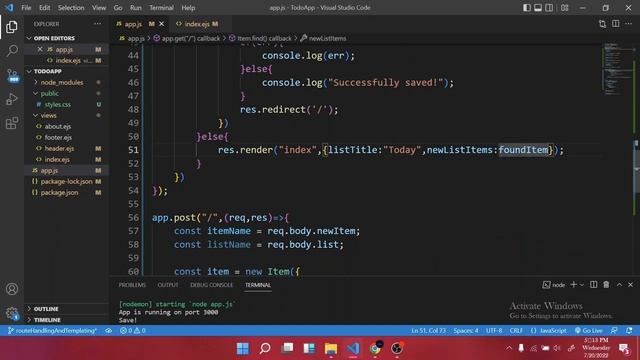Open the Edit menu
This screenshot has height=360, width=640.
[44, 8]
